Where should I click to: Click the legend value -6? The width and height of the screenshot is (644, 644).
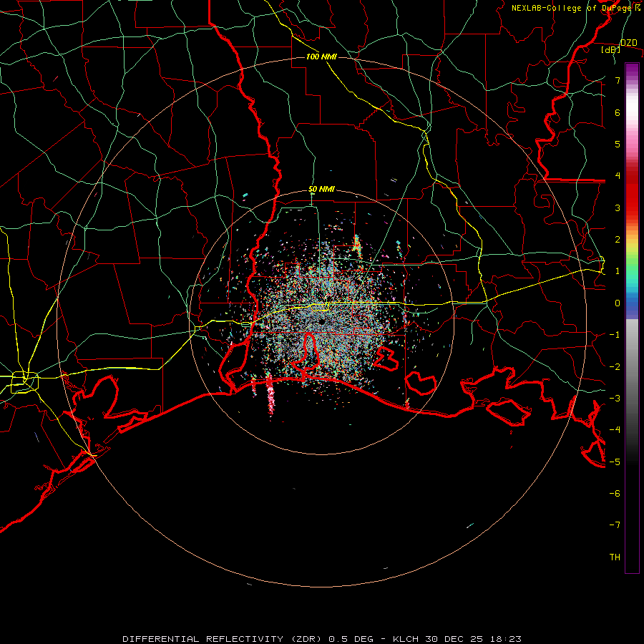[x=615, y=493]
